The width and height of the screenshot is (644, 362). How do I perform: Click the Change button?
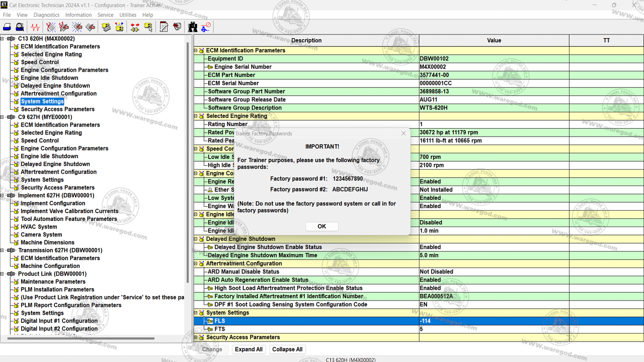212,350
